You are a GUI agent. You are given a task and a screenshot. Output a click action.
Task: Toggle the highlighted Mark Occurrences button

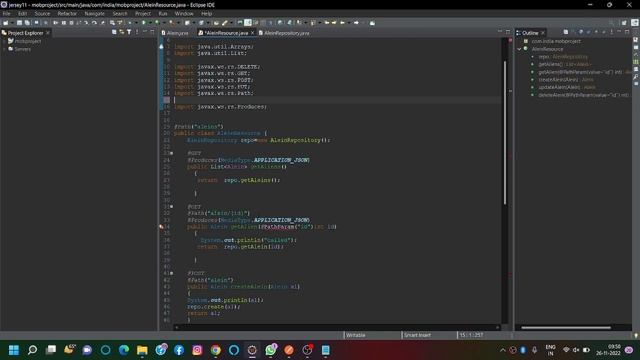click(x=247, y=23)
